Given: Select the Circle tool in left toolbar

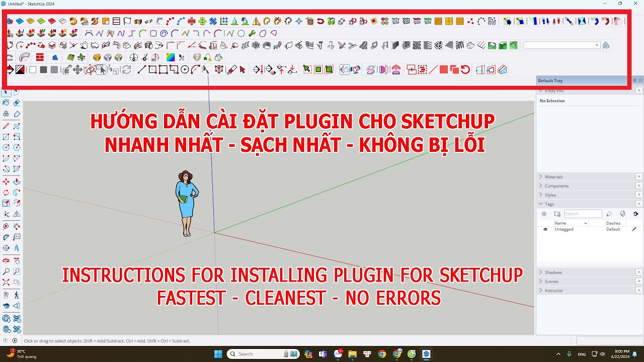Looking at the screenshot, I should (x=6, y=148).
